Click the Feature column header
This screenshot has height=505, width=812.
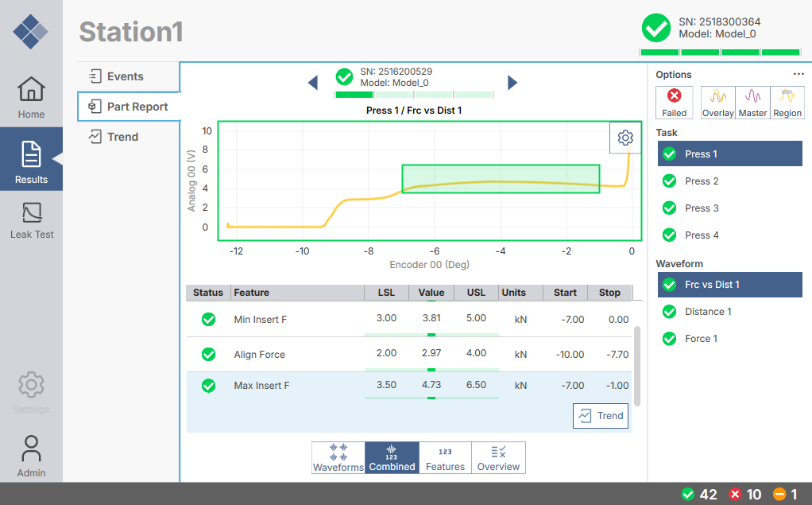(297, 293)
